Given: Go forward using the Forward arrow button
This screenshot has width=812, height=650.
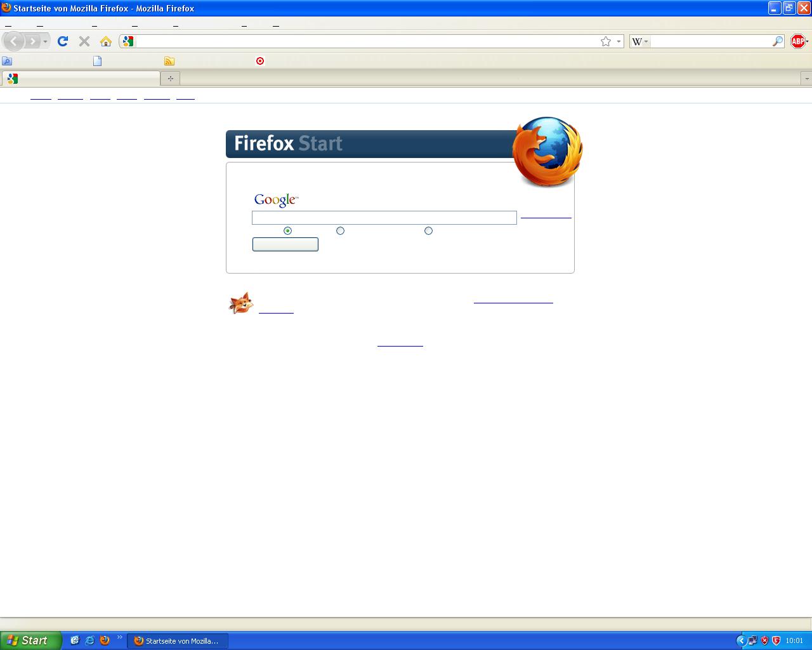Looking at the screenshot, I should [32, 41].
